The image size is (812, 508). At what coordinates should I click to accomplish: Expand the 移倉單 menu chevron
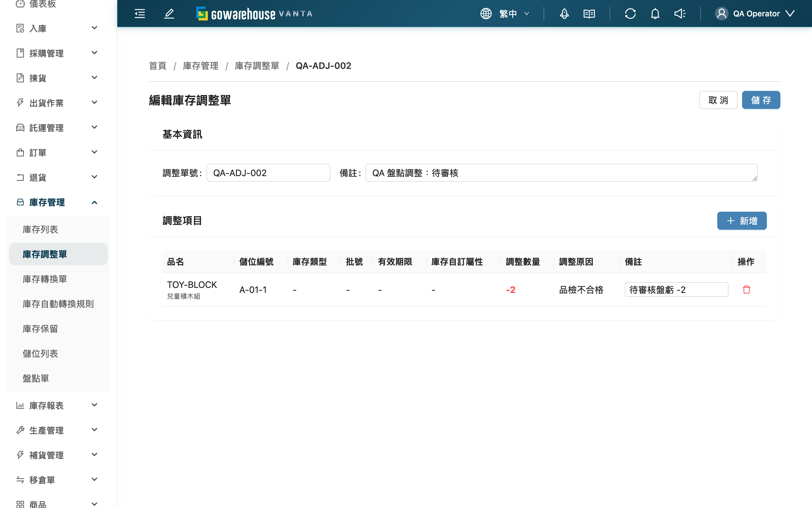tap(95, 480)
